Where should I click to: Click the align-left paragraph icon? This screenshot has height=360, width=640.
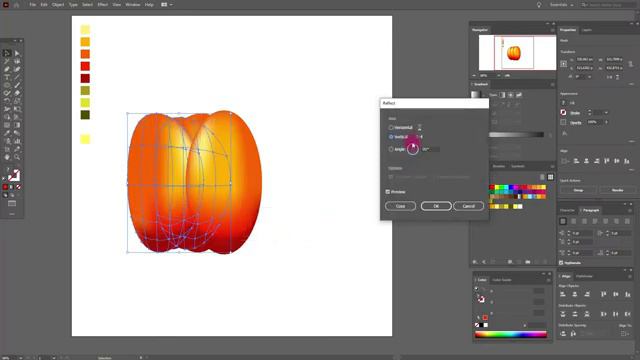click(563, 221)
